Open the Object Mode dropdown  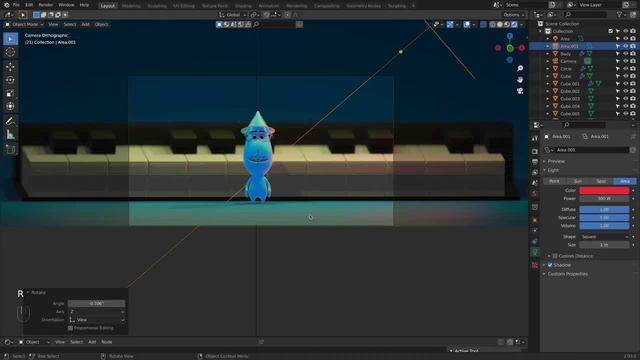click(24, 24)
